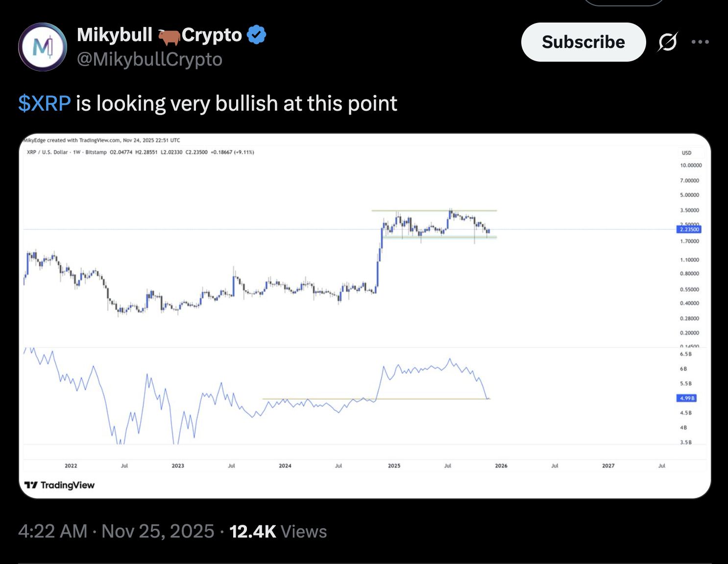The height and width of the screenshot is (564, 728).
Task: Click the @MikybullCrypto handle
Action: [x=149, y=59]
